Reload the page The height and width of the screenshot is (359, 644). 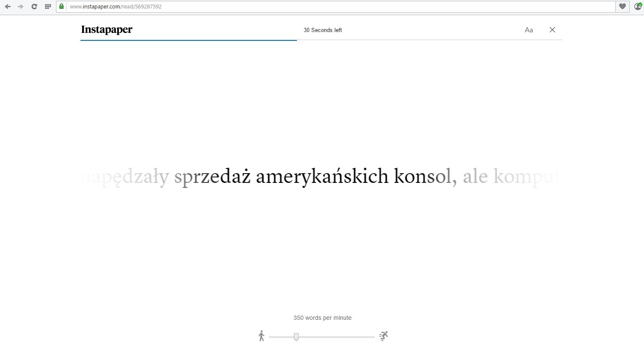point(34,6)
